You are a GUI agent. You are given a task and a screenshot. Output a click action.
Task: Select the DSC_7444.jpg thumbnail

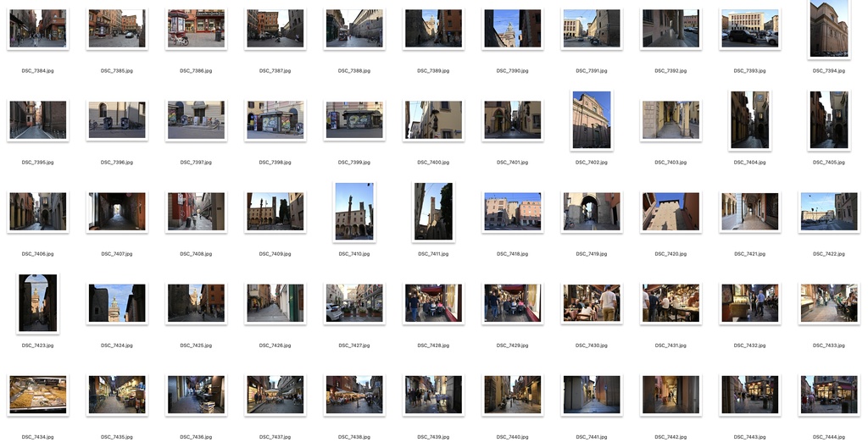coord(829,395)
